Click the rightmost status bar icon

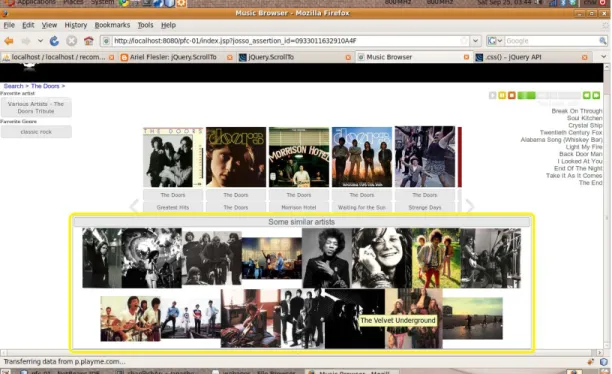[604, 362]
